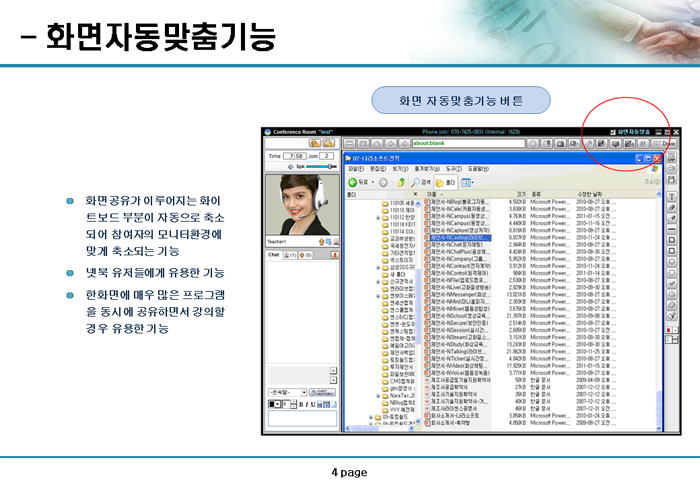Click the 검색 search button in Explorer
The width and height of the screenshot is (700, 485).
pos(421,182)
